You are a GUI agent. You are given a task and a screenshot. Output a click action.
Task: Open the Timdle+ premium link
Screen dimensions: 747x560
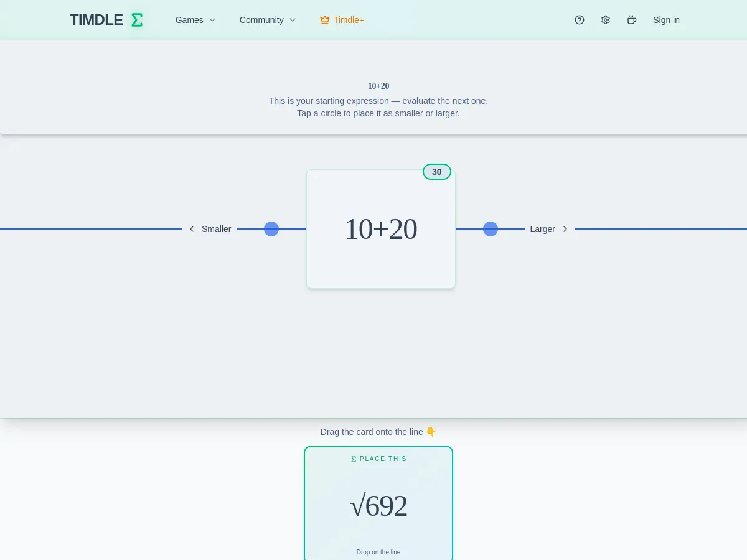coord(342,20)
